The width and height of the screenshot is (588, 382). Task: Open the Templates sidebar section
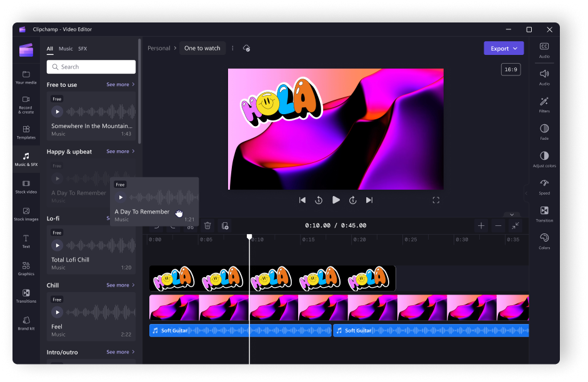[26, 132]
